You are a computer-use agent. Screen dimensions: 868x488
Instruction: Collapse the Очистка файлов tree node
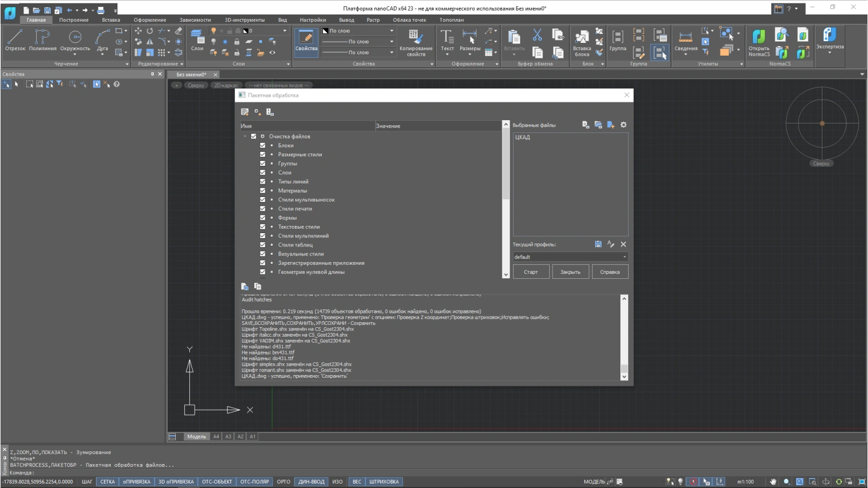[245, 136]
